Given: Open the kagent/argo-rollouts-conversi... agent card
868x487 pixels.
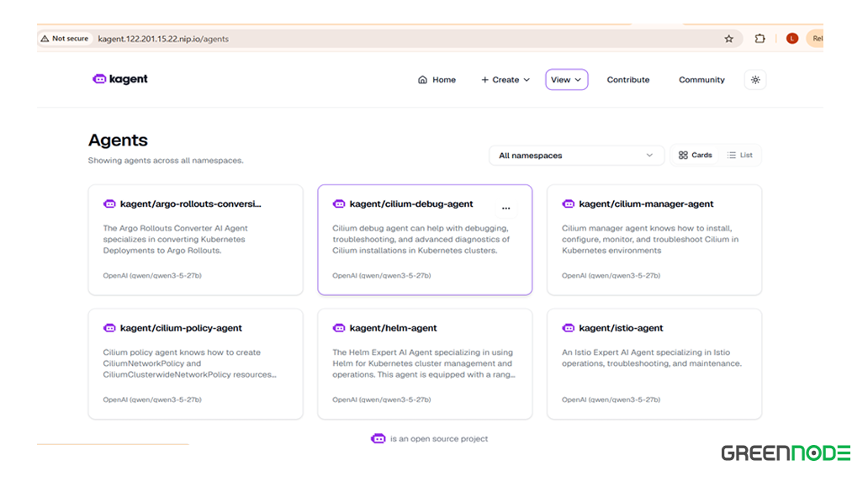Looking at the screenshot, I should tap(195, 240).
